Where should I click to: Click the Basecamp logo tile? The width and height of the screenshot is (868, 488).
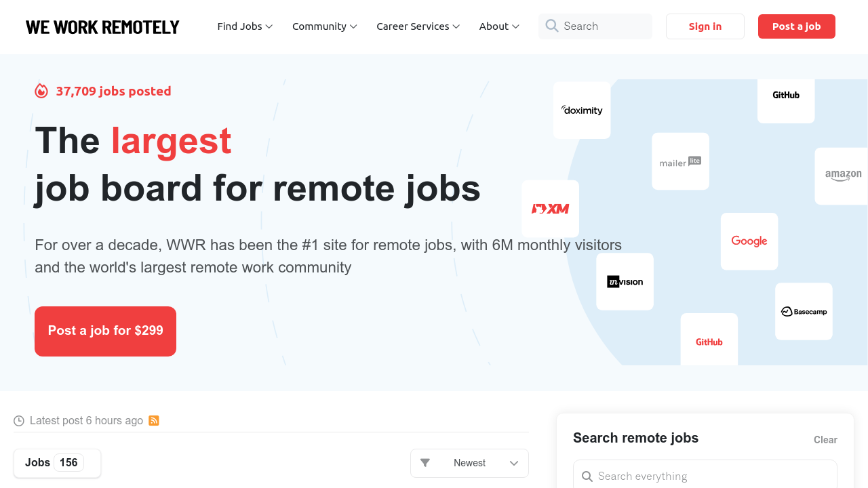point(804,311)
